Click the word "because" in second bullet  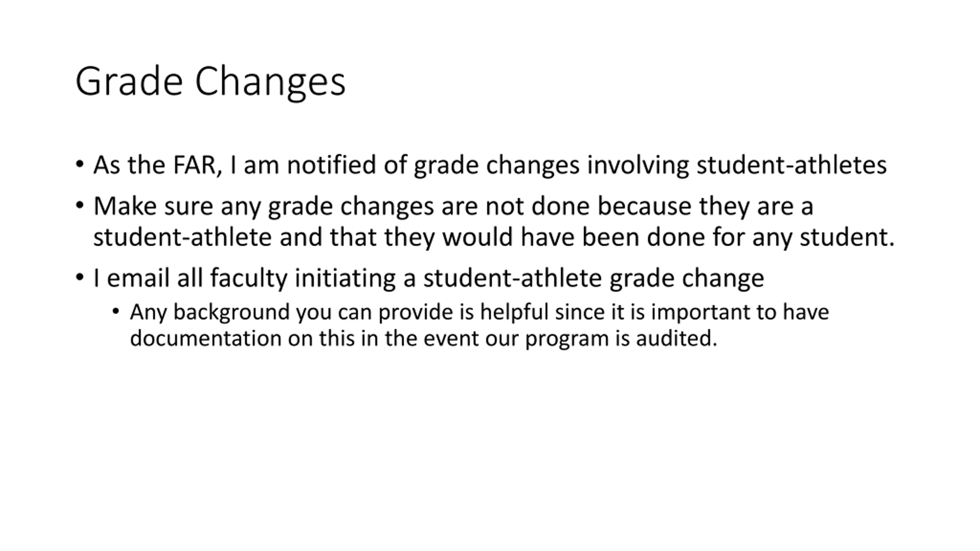click(644, 206)
